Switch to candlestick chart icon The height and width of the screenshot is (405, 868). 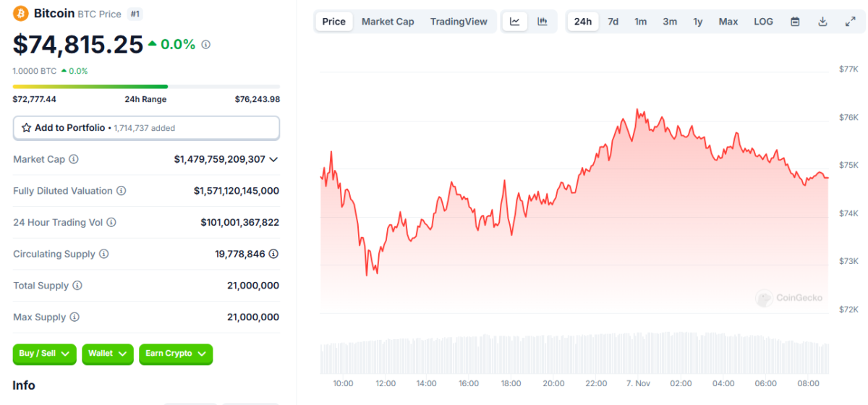(542, 22)
